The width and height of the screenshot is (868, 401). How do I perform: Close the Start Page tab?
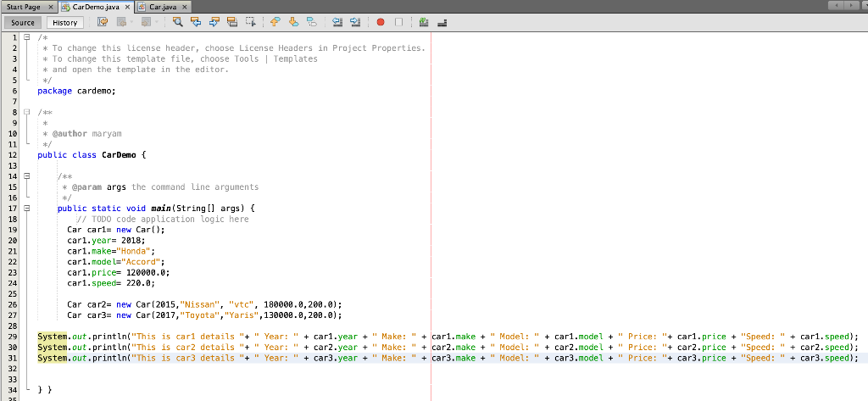[x=50, y=7]
